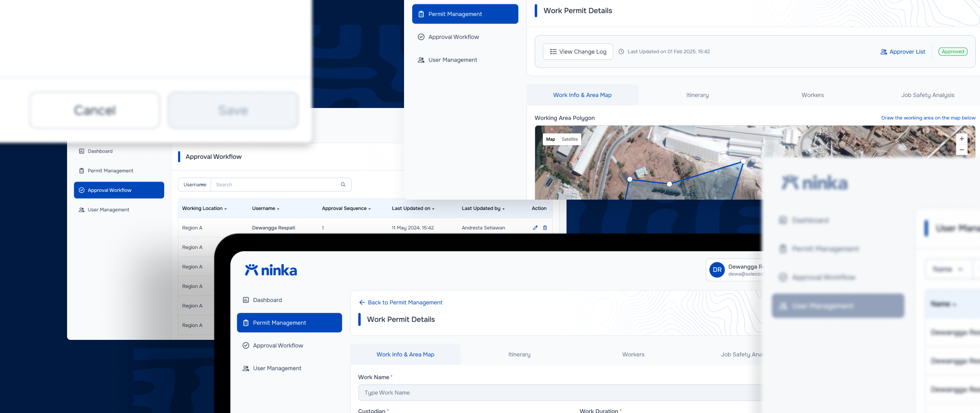This screenshot has height=413, width=980.
Task: Expand the Username filter dropdown
Action: pos(195,185)
